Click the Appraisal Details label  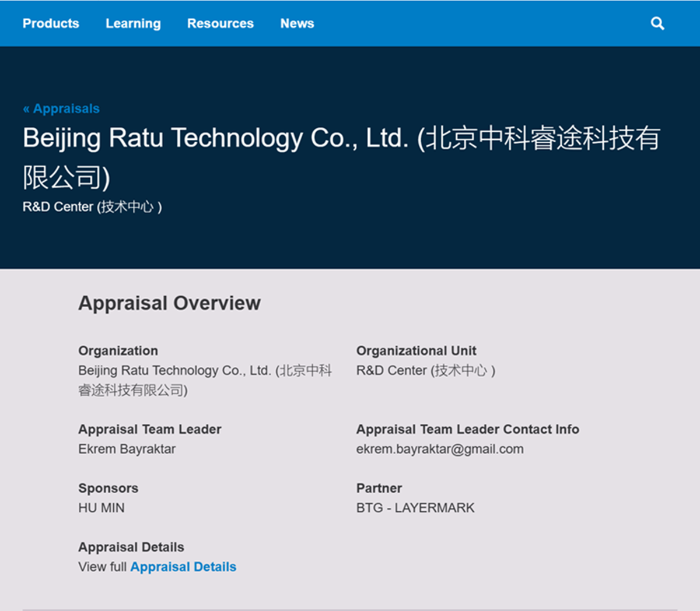pyautogui.click(x=131, y=547)
